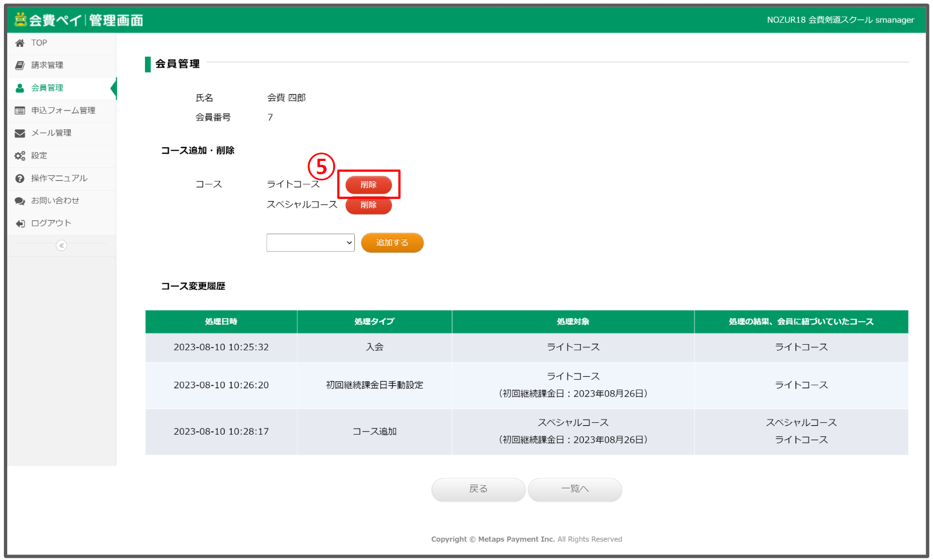Click the 一覧へ button
This screenshot has width=933, height=560.
click(x=575, y=489)
